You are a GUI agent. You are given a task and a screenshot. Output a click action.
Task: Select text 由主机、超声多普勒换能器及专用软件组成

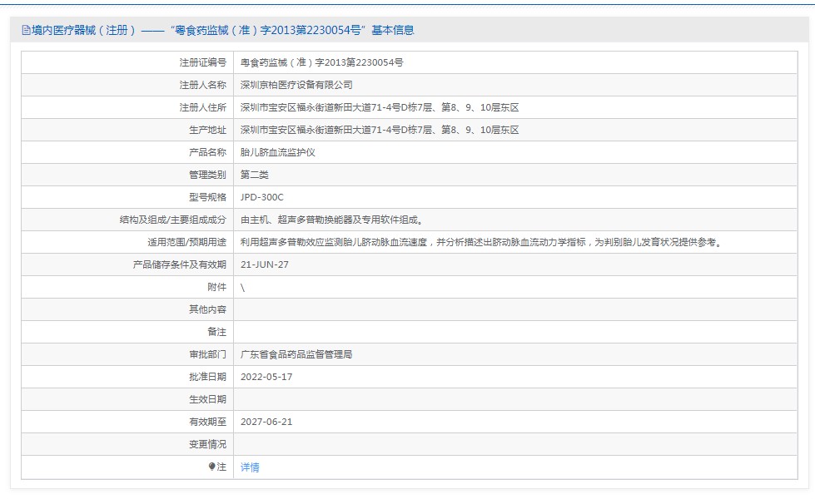pos(333,220)
